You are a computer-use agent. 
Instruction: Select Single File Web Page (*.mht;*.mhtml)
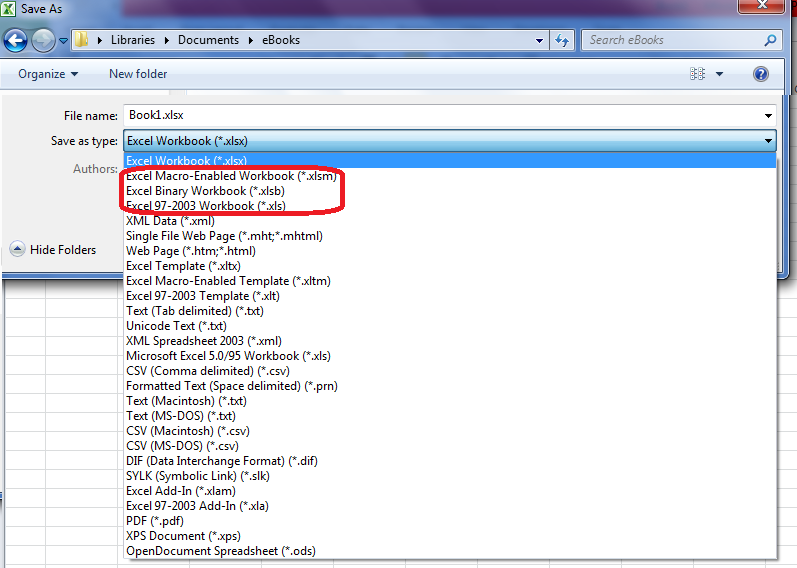pos(450,236)
